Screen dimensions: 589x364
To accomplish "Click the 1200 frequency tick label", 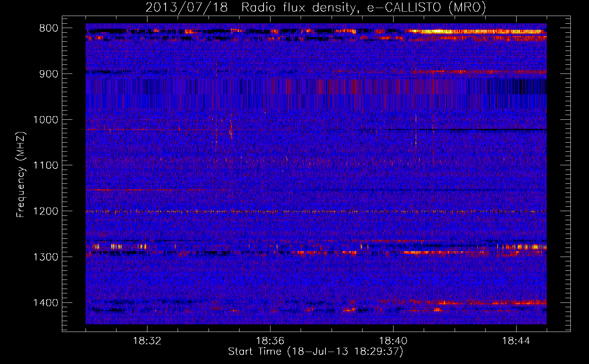I will 46,211.
